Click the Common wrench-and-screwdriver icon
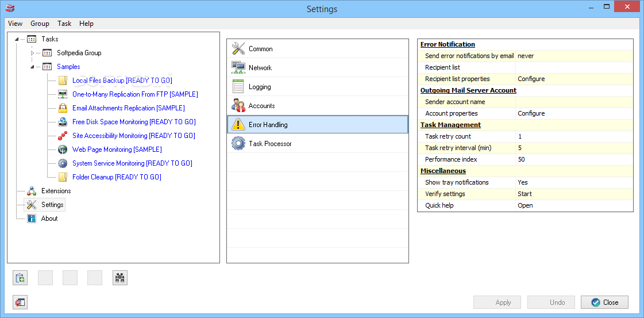 (238, 48)
